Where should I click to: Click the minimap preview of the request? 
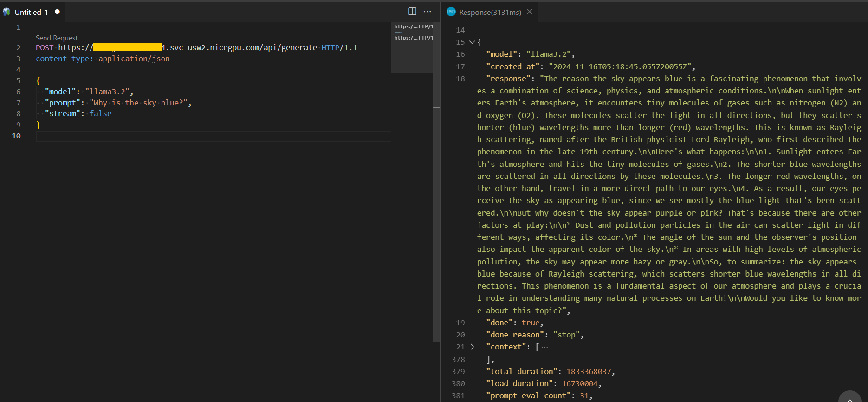point(412,33)
